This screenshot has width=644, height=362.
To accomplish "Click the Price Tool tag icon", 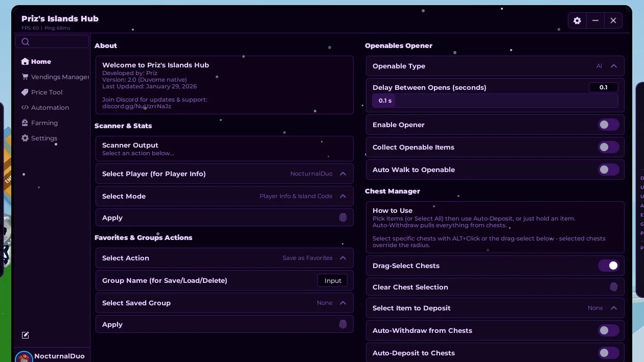I will [25, 92].
